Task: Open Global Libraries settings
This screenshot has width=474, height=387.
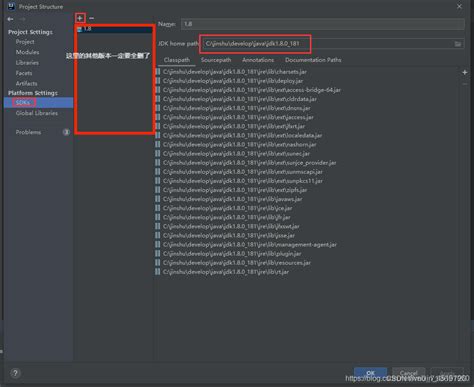Action: [37, 113]
